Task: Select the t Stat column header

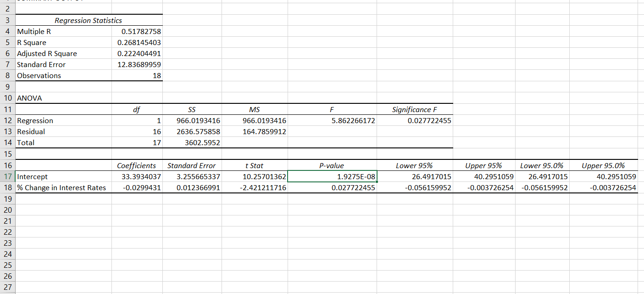Action: click(x=254, y=165)
